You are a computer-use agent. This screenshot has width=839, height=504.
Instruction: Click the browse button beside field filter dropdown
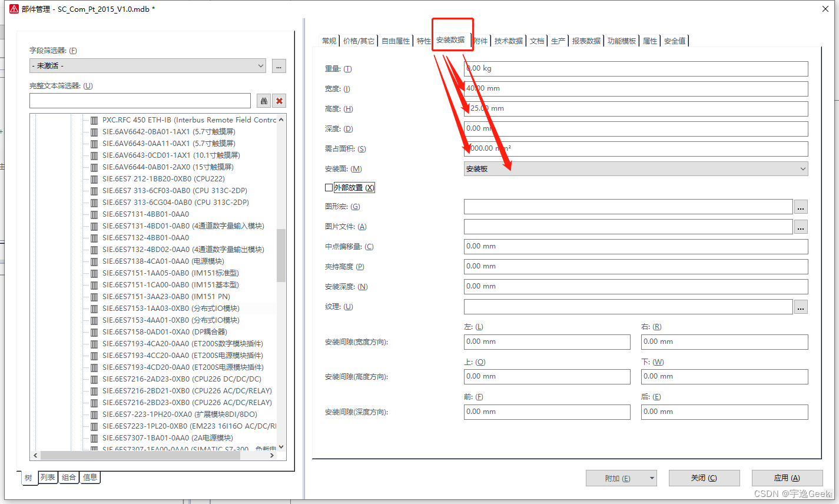279,66
